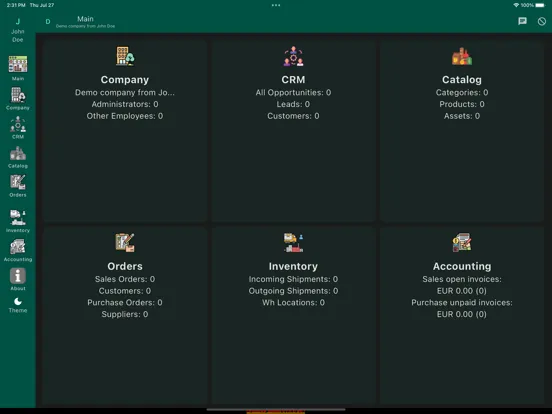Click the logout circle icon in header
The image size is (552, 414).
(542, 21)
